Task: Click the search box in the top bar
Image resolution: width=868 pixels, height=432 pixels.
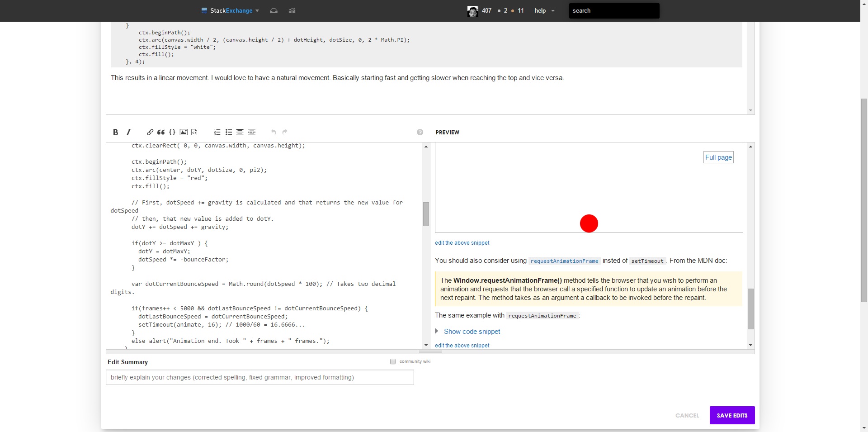Action: pos(614,11)
